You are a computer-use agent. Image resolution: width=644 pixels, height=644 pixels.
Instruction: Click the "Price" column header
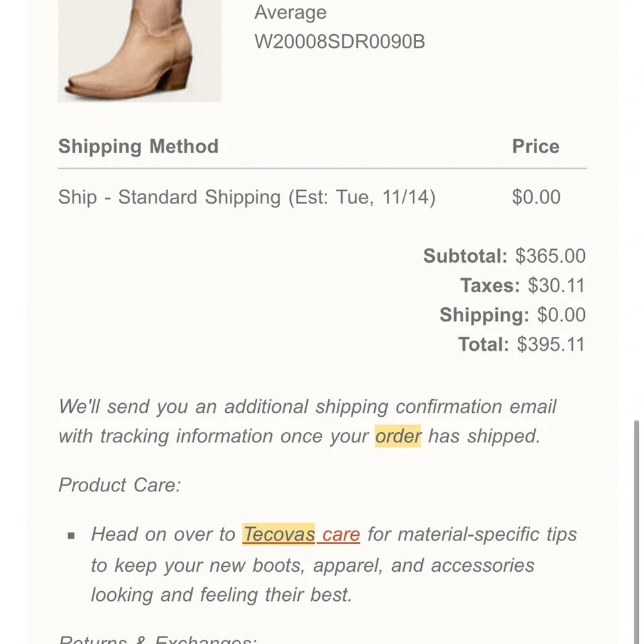535,146
